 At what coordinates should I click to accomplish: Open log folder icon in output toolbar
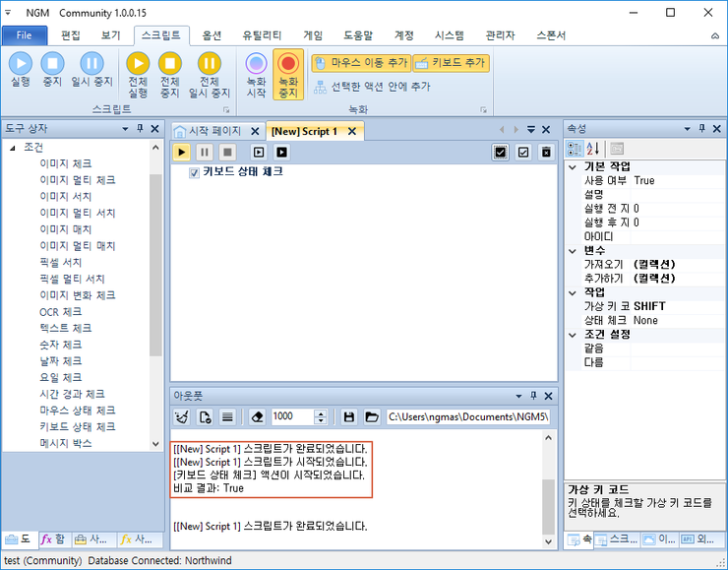point(372,416)
